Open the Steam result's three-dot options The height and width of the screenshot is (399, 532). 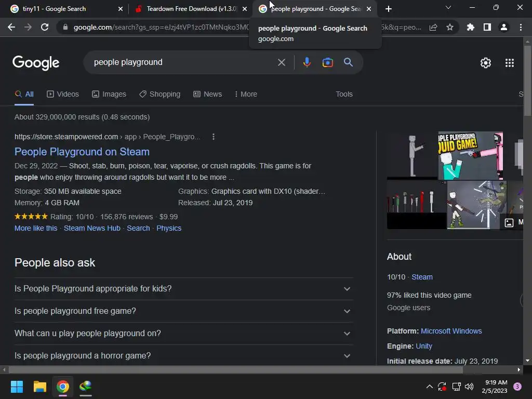(x=213, y=137)
